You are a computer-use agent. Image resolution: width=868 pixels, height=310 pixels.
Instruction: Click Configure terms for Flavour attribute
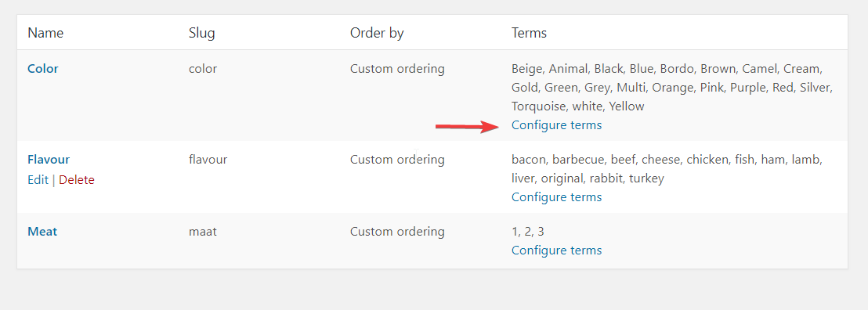tap(556, 197)
